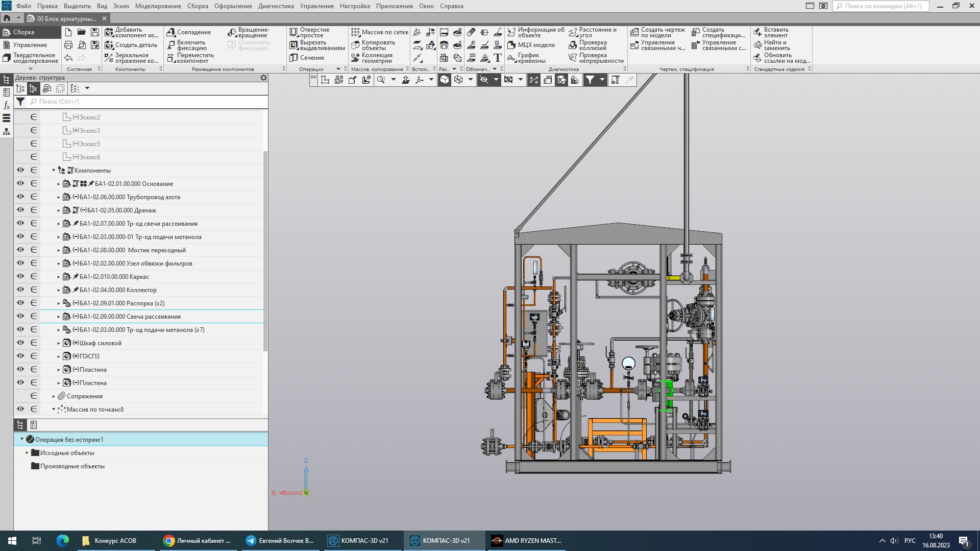The image size is (980, 551).
Task: Open the 'Моделирование' menu
Action: 158,6
